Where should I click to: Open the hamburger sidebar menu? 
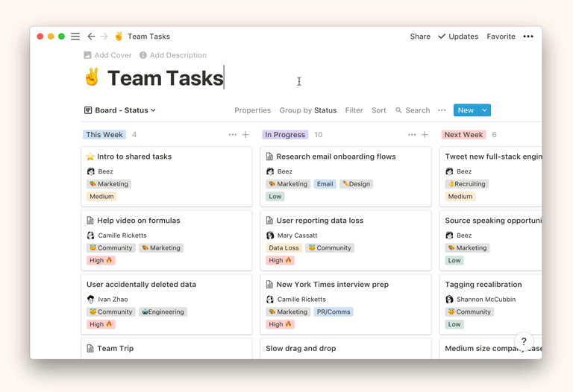click(75, 37)
